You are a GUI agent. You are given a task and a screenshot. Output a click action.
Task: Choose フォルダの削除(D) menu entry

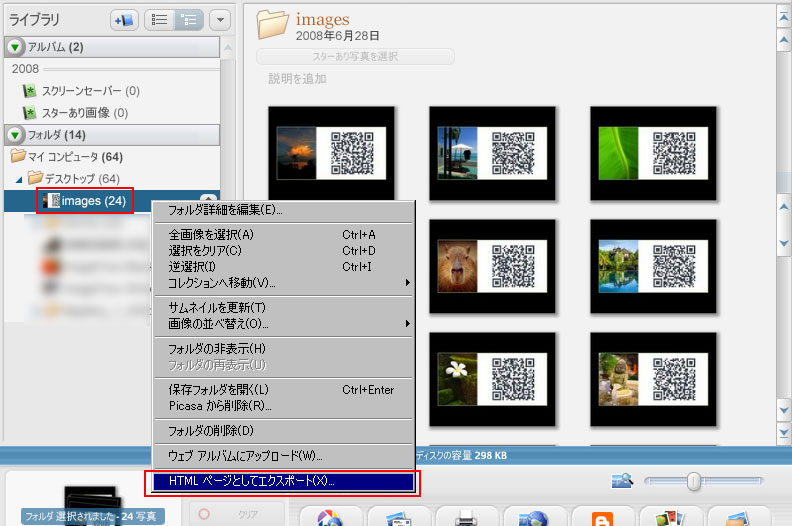point(283,431)
